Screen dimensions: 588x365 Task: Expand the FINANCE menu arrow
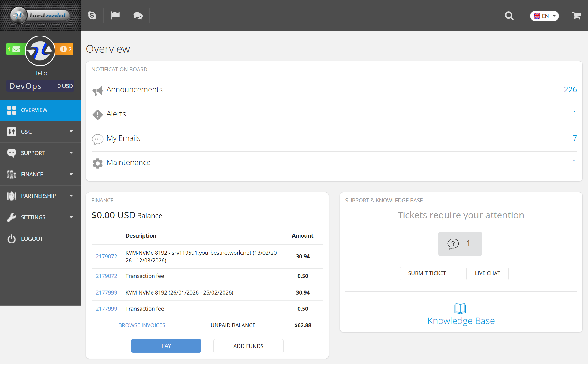click(71, 175)
